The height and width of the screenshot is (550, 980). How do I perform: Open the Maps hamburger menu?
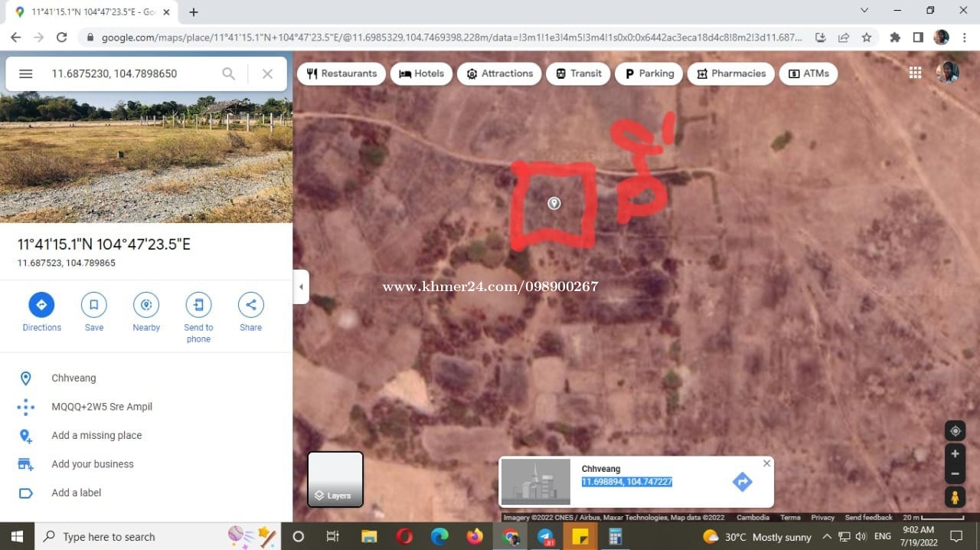[25, 74]
